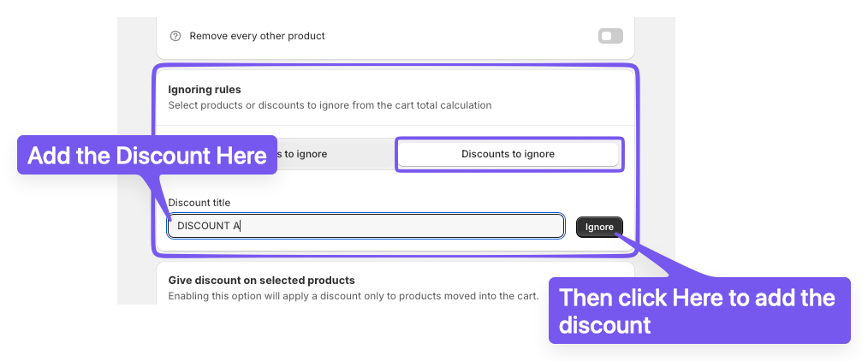This screenshot has height=361, width=868.
Task: Click the Add the Discount Here callout
Action: tap(147, 156)
